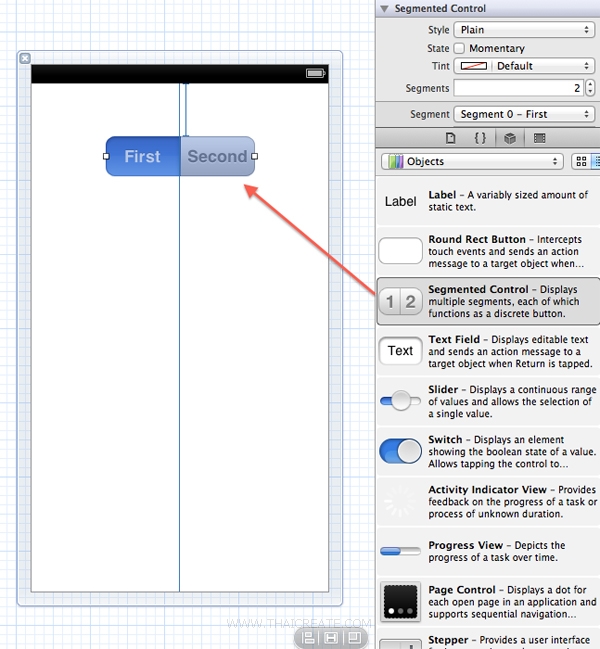Select the Switch object icon
Screen dimensions: 600x649
point(401,451)
